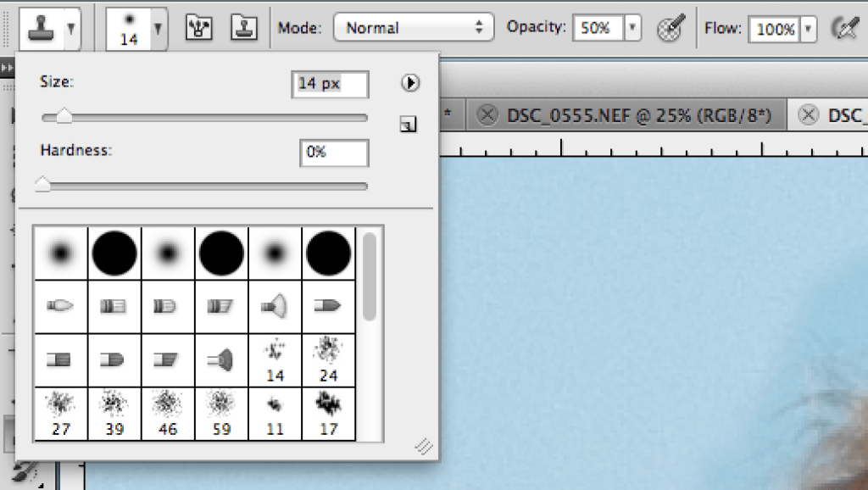Image resolution: width=868 pixels, height=490 pixels.
Task: Switch to DSC_0555.NEF document tab
Action: 638,115
